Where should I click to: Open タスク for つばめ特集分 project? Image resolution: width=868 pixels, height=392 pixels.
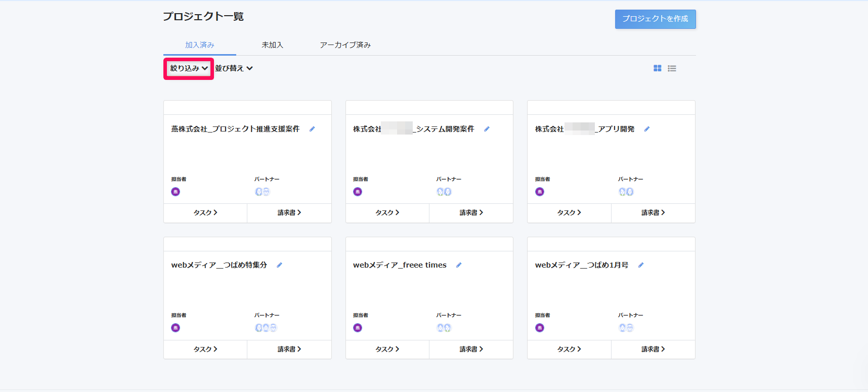coord(205,350)
